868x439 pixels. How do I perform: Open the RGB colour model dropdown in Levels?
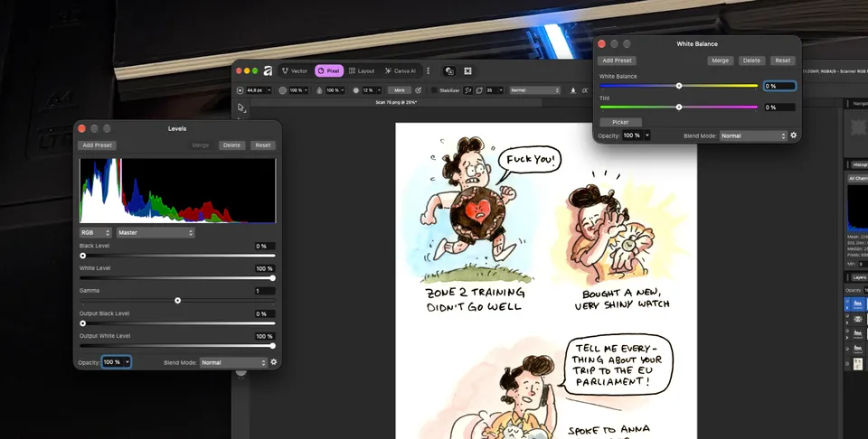coord(95,233)
